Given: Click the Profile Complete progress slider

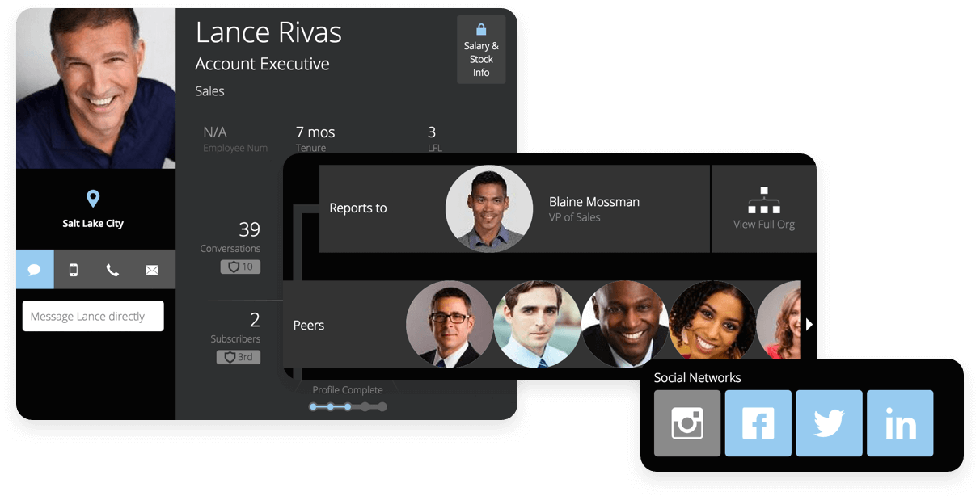Looking at the screenshot, I should click(x=348, y=406).
